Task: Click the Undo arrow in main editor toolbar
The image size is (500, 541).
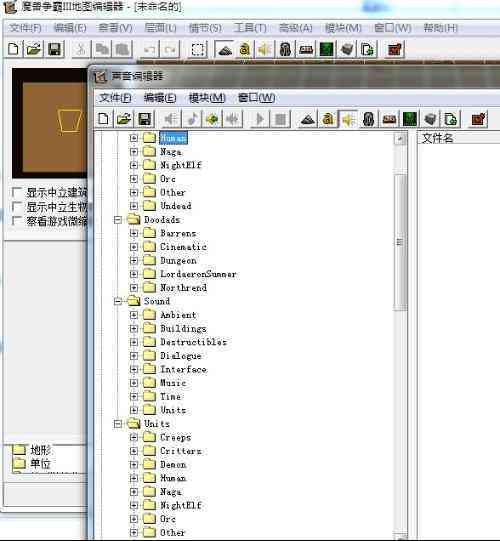Action: [x=149, y=49]
